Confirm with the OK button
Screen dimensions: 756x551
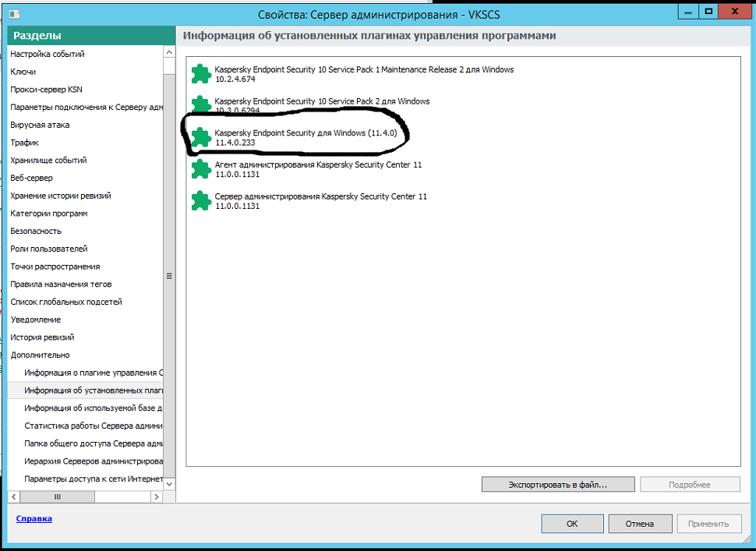click(x=572, y=524)
